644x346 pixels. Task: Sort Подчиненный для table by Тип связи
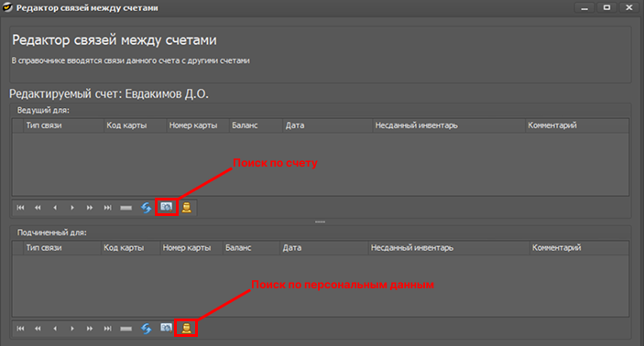pos(62,248)
